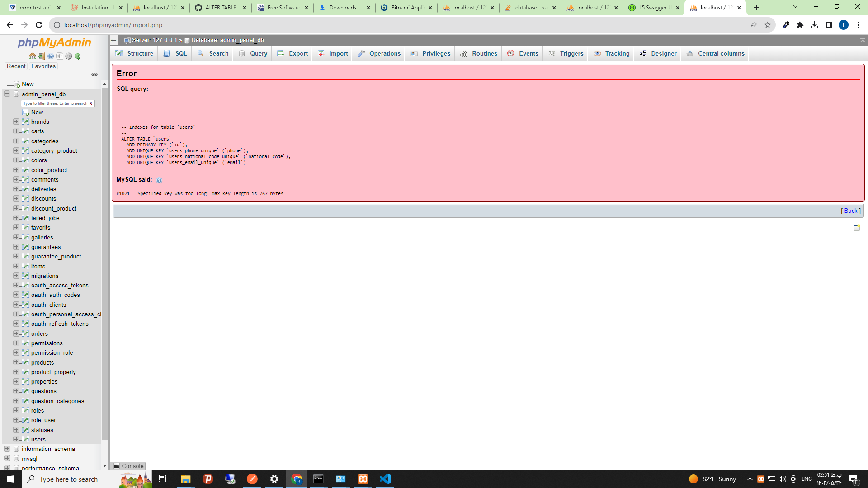The height and width of the screenshot is (488, 868).
Task: Expand the brands table node
Action: (16, 122)
